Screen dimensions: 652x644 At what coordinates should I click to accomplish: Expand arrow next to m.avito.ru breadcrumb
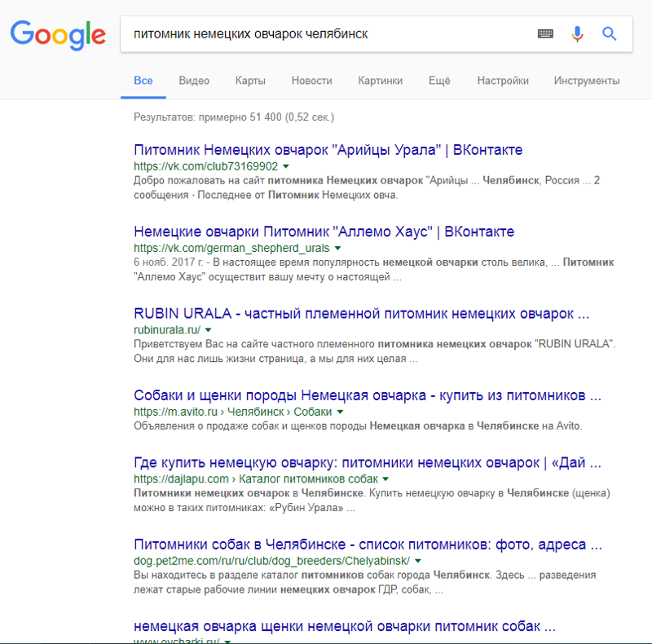pos(340,412)
